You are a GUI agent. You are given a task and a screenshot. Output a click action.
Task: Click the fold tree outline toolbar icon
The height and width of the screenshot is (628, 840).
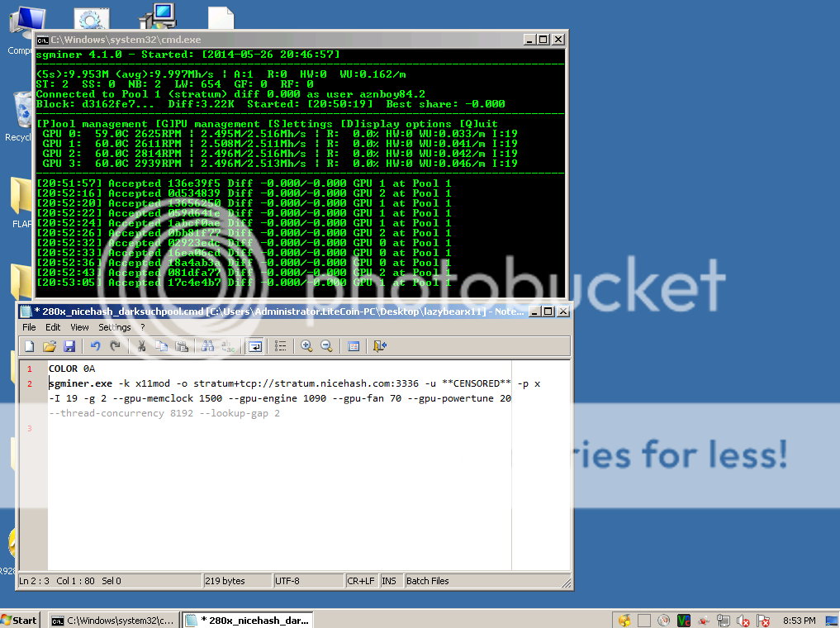pos(281,346)
